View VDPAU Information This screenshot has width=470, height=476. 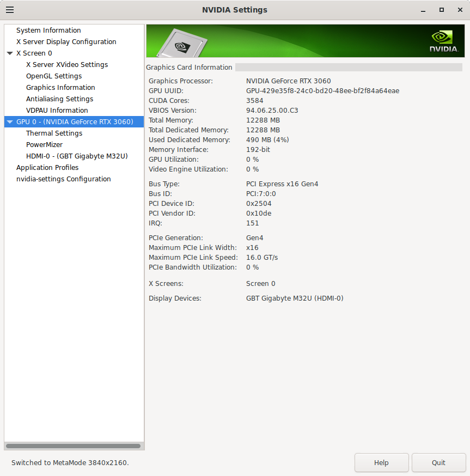[57, 110]
